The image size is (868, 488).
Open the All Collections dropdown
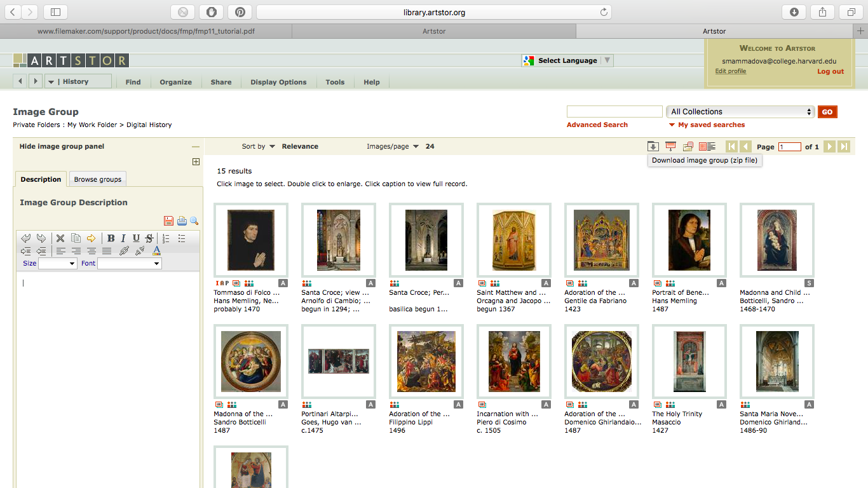coord(740,112)
